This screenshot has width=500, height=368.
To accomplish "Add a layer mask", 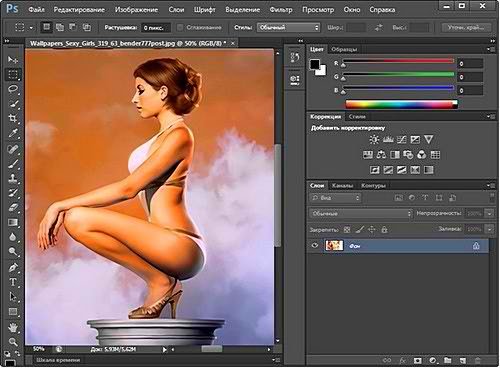I will pos(417,360).
